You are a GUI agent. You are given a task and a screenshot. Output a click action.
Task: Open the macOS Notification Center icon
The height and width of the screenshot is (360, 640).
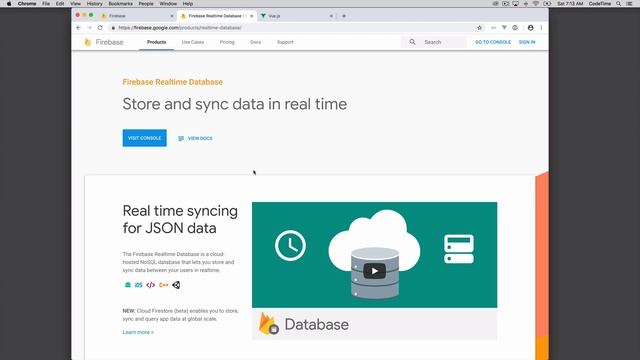pos(629,4)
